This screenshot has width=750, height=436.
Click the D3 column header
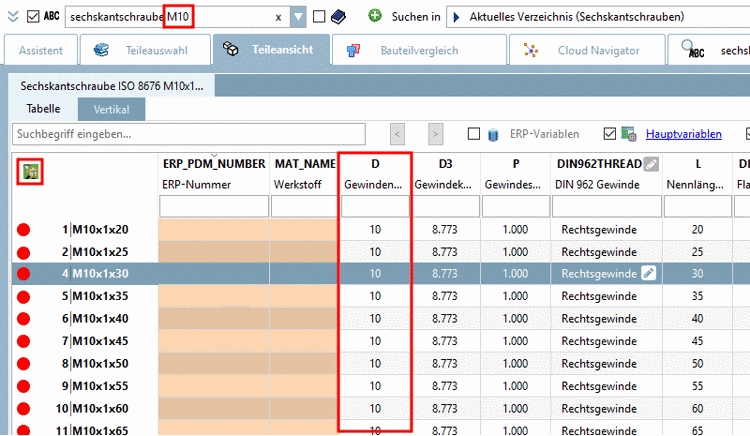(x=445, y=174)
